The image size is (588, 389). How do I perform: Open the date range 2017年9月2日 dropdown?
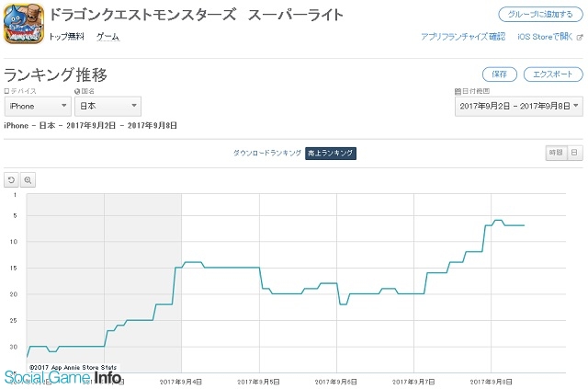pyautogui.click(x=518, y=107)
